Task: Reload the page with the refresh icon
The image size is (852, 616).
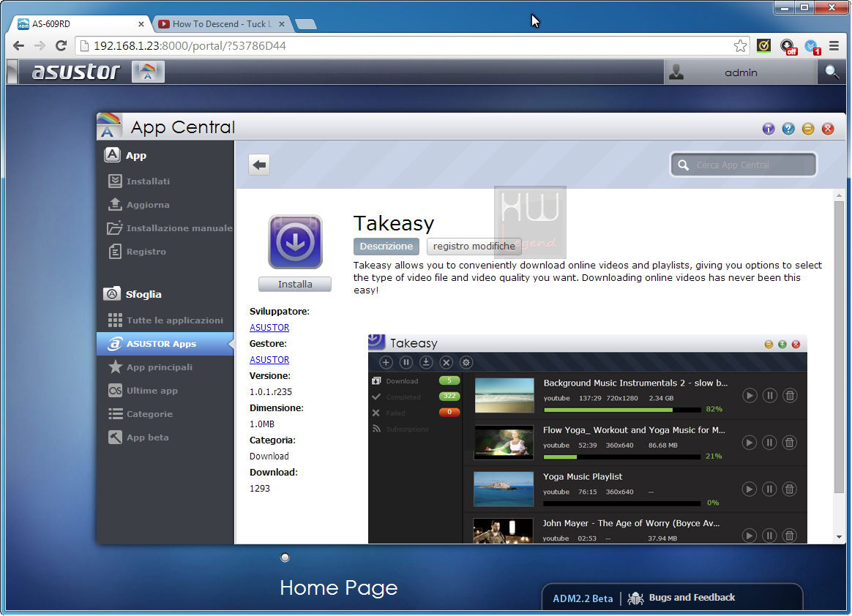Action: coord(61,45)
